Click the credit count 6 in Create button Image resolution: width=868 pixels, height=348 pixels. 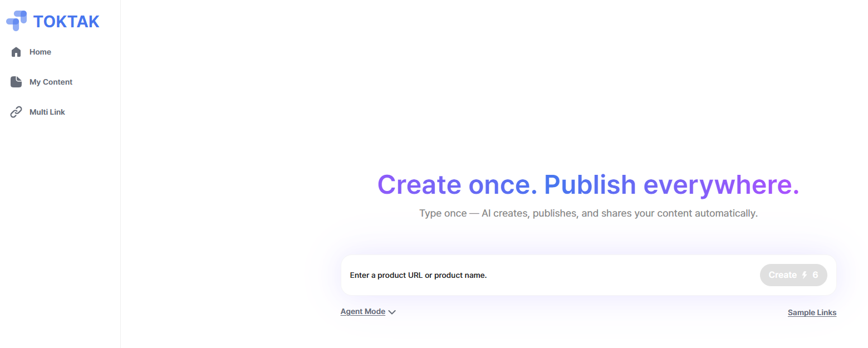815,275
